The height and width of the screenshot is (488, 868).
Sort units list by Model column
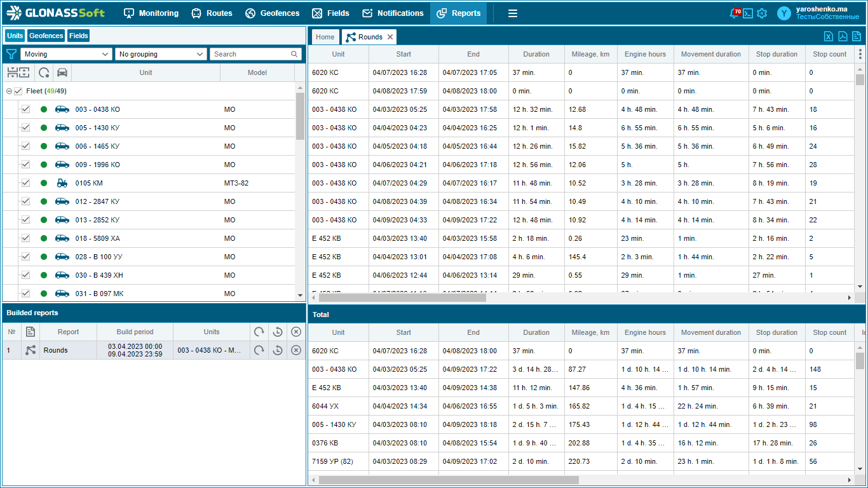coord(257,72)
